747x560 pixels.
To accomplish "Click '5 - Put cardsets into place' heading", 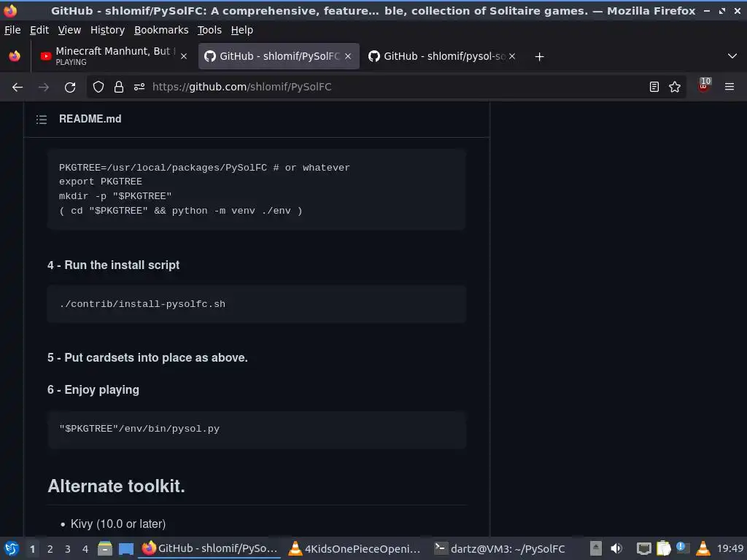I will 147,357.
